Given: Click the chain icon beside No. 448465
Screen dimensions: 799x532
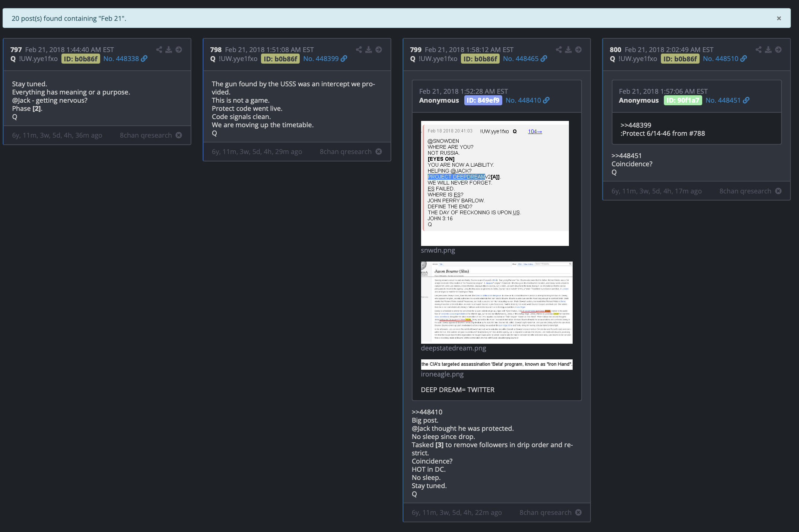Looking at the screenshot, I should pos(544,59).
